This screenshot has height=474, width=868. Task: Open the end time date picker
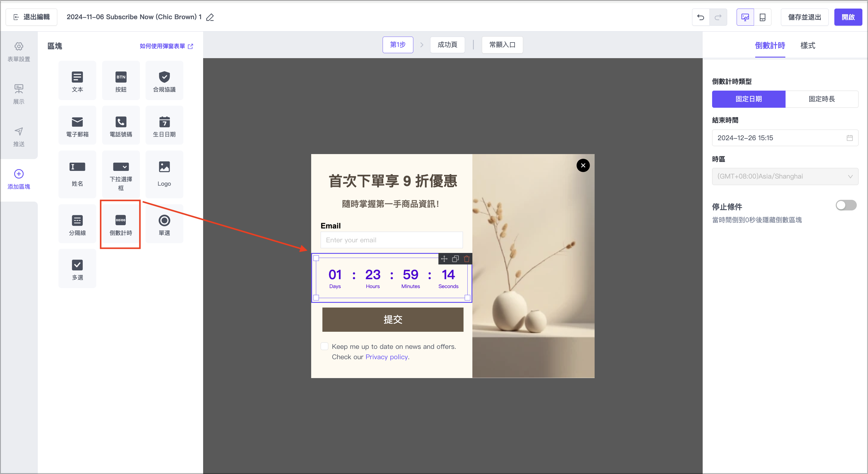(785, 138)
